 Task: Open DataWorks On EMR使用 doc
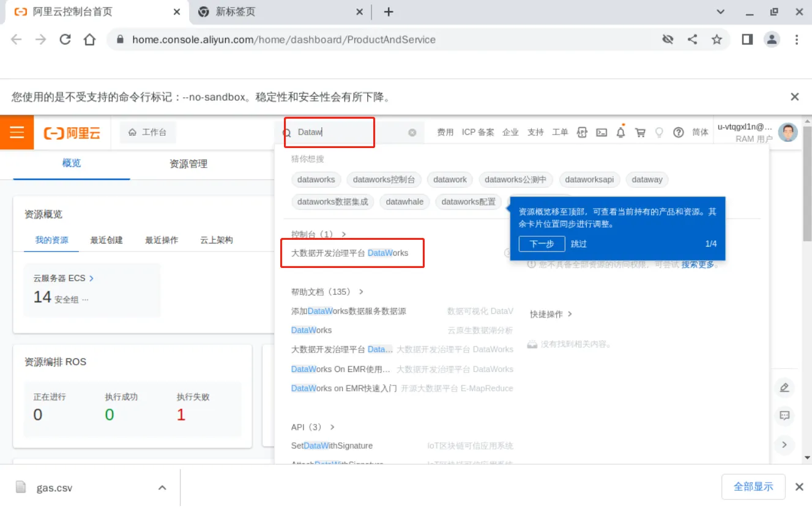(341, 369)
